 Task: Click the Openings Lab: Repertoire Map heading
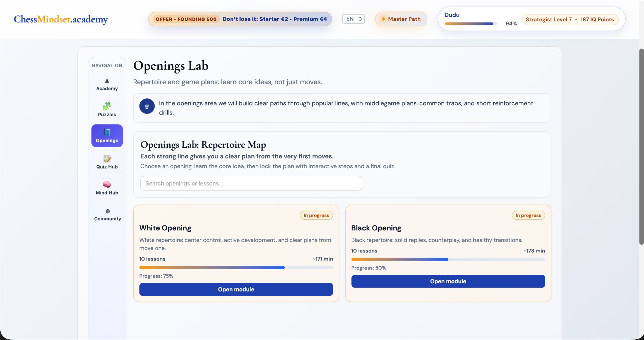(203, 145)
